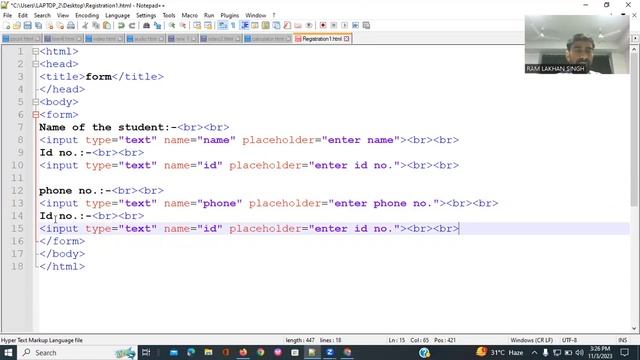Toggle INS insert mode in status bar

(x=622, y=340)
